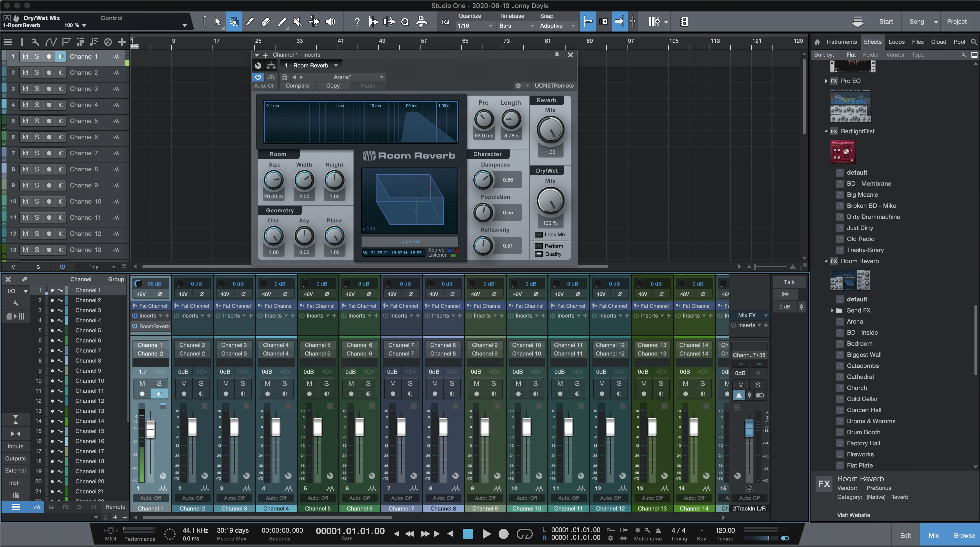Open the Song page download arrow icon
Viewport: 980px width, 547px height.
[x=857, y=22]
